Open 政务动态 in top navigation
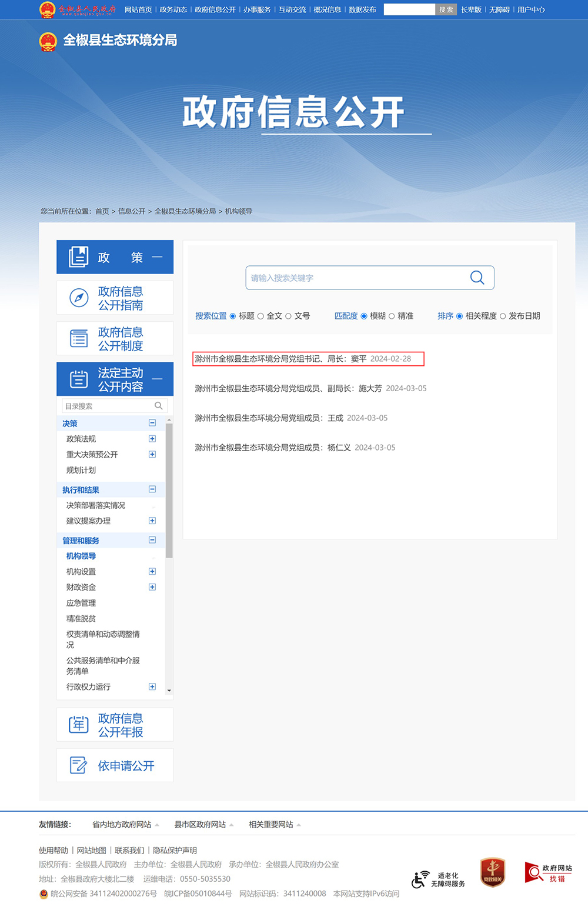588x910 pixels. coord(173,10)
